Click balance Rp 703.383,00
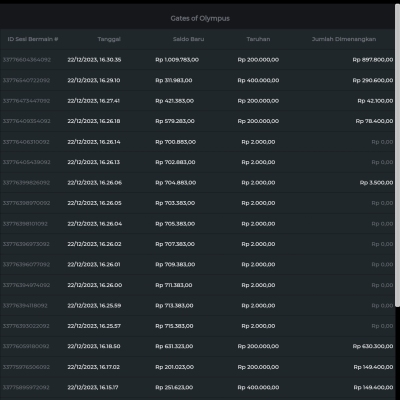Screen dimensions: 400x400 pyautogui.click(x=175, y=203)
